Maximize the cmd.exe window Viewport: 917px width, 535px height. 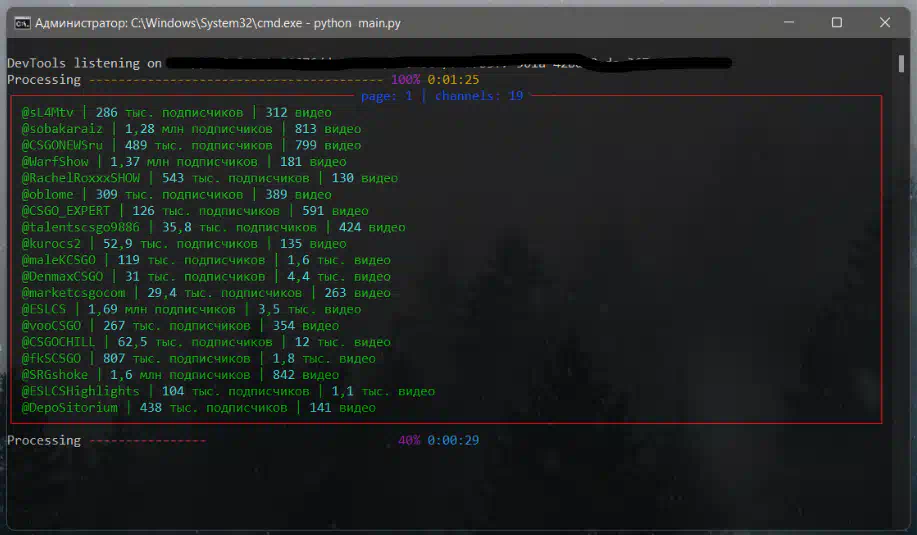coord(837,23)
